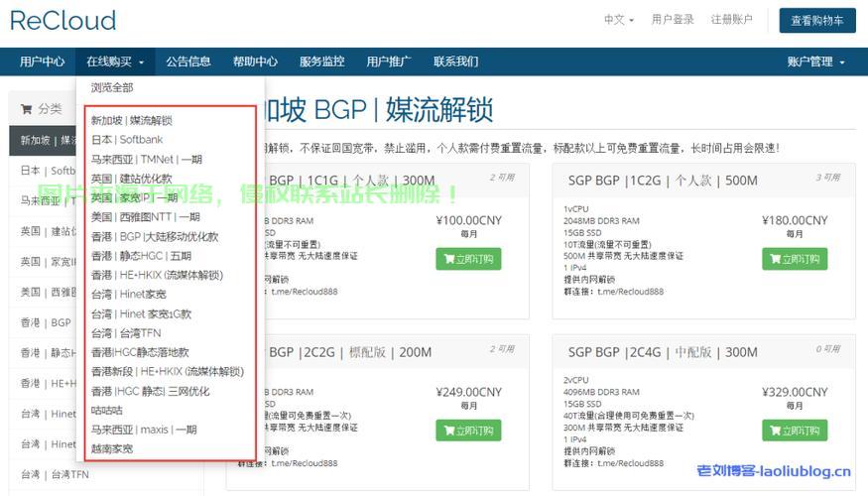Viewport: 868px width, 496px height.
Task: Open 服务监控 in the navbar
Action: [321, 62]
